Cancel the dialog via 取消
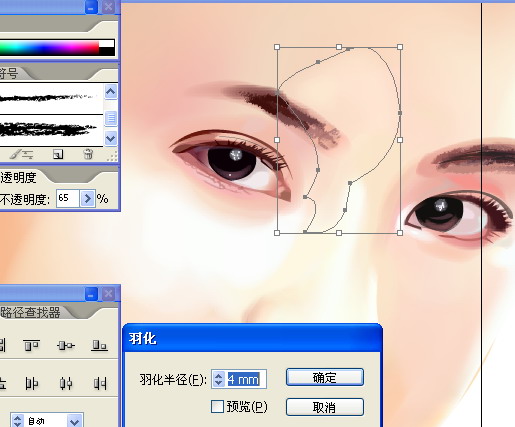Viewport: 515px width, 427px height. (x=325, y=407)
